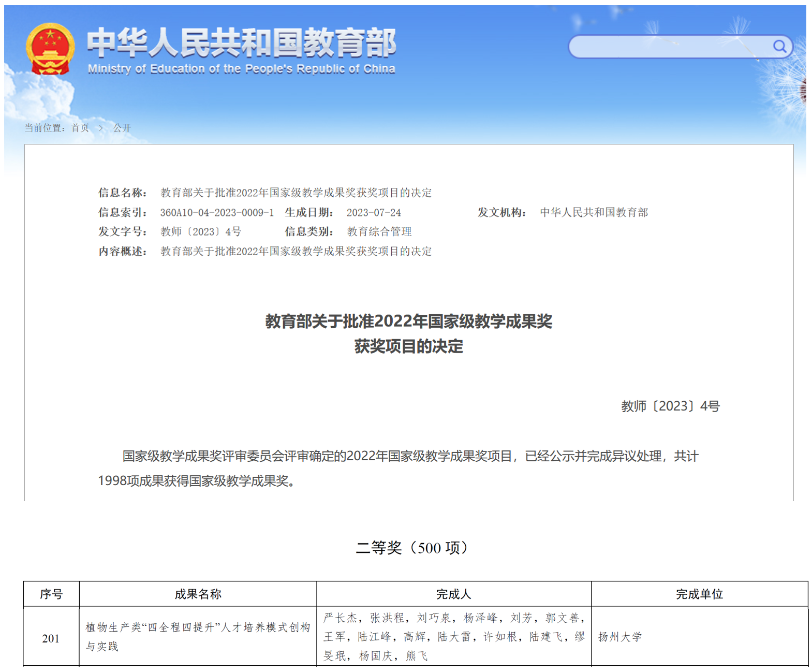
Task: Click the 完成人 column header
Action: click(453, 594)
